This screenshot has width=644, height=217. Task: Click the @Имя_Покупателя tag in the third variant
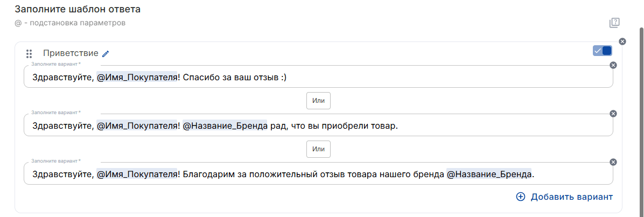137,174
